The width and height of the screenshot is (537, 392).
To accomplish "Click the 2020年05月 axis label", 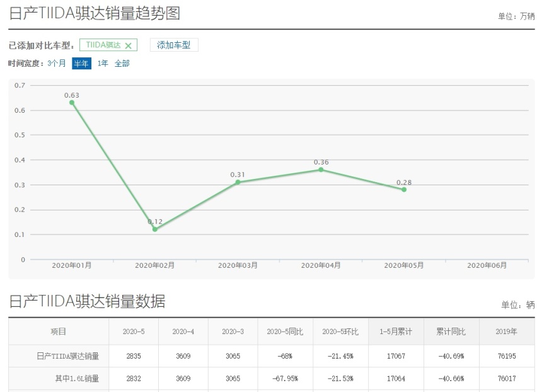I will click(x=404, y=265).
